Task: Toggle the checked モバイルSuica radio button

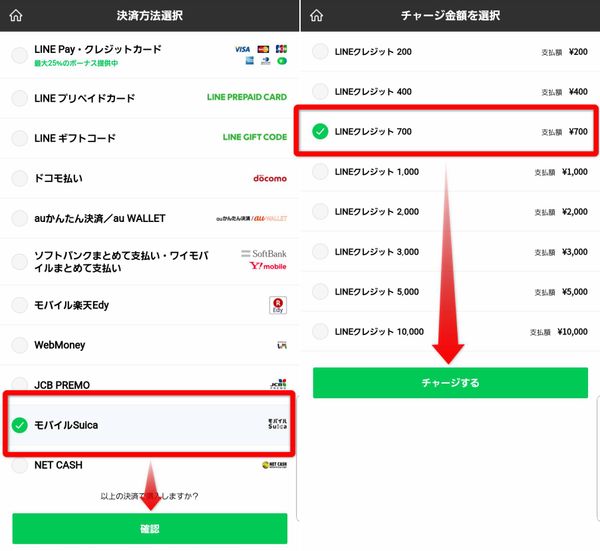Action: (20, 425)
